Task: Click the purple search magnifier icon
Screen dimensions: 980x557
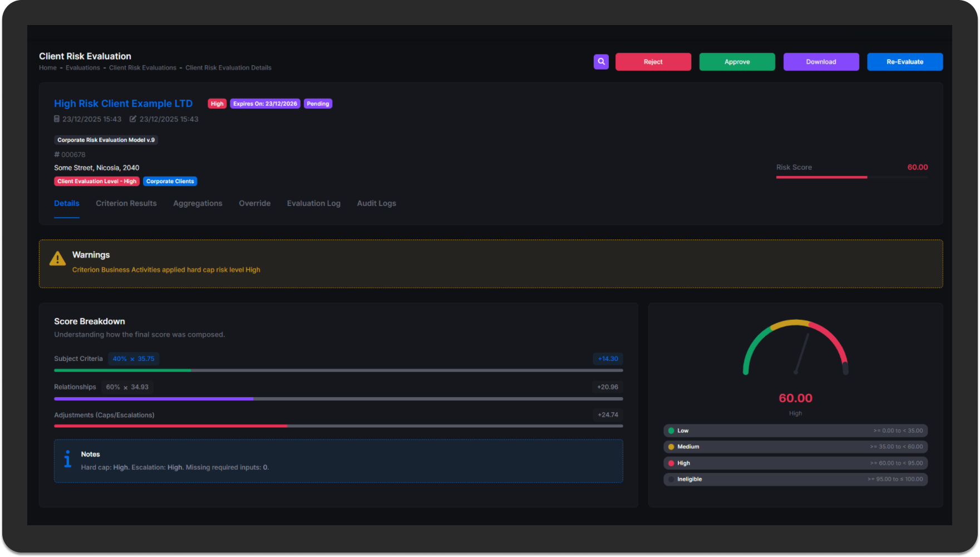Action: click(601, 62)
